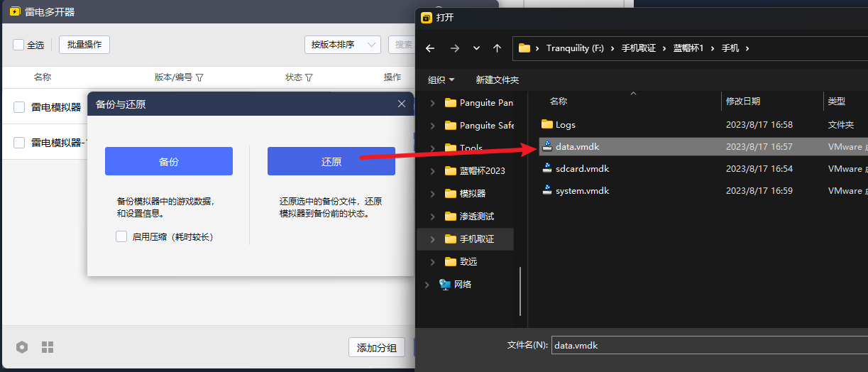Viewport: 868px width, 372px height.
Task: Click the data.vmdk file icon
Action: pos(546,146)
